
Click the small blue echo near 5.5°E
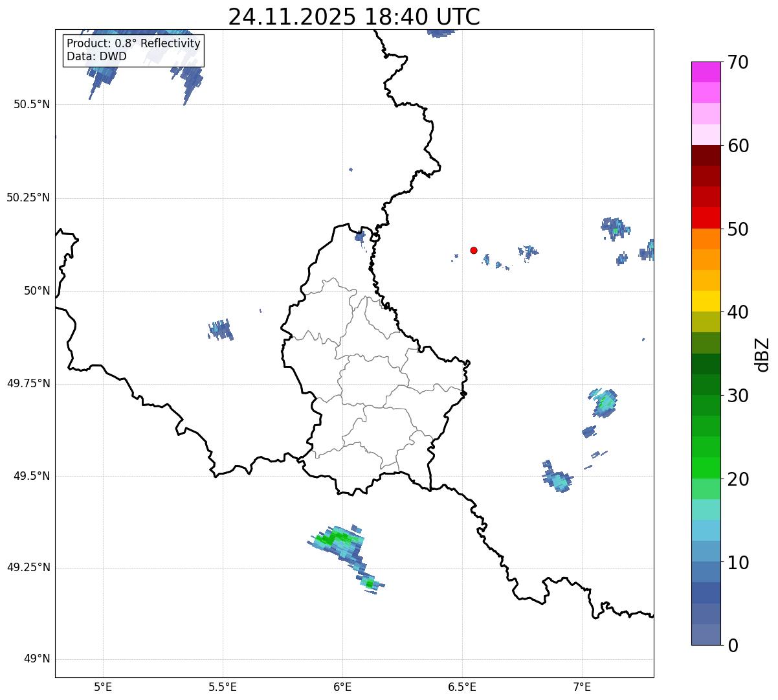[x=221, y=330]
